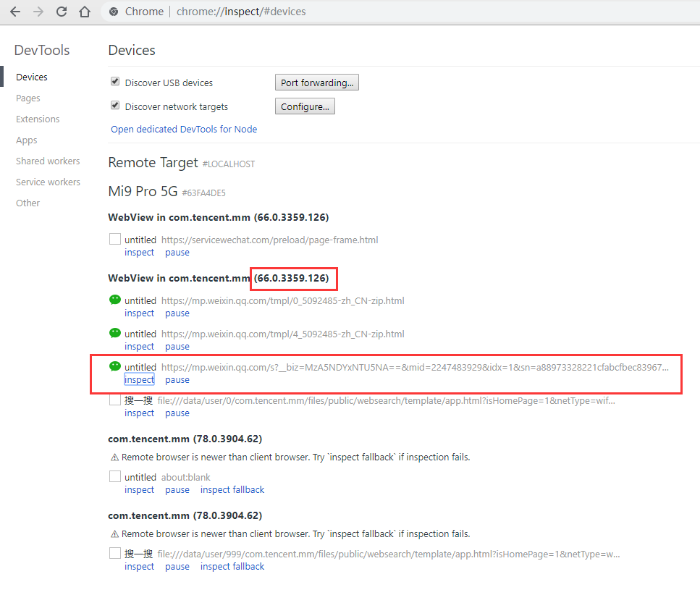Reload the inspect page
The height and width of the screenshot is (595, 700).
pyautogui.click(x=62, y=12)
